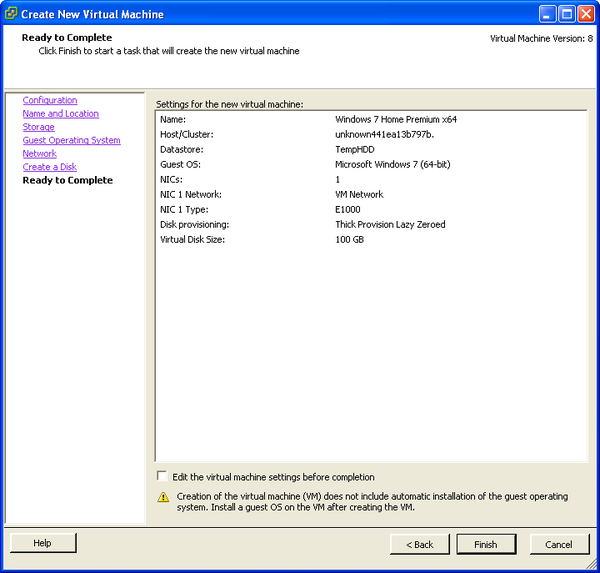600x573 pixels.
Task: Click the Disk provisioning settings row
Action: coord(370,225)
